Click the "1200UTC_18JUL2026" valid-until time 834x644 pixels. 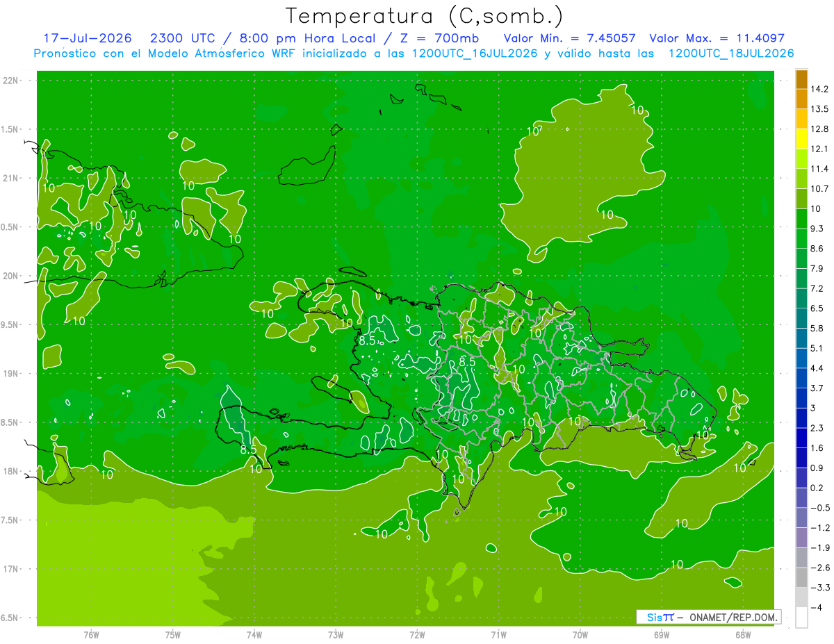point(731,53)
